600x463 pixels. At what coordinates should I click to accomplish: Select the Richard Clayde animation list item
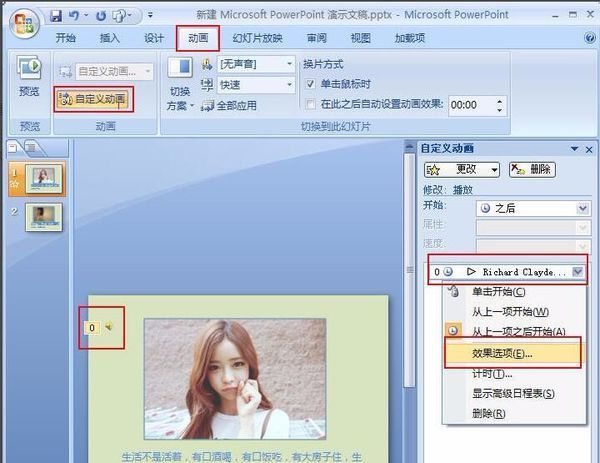[507, 272]
